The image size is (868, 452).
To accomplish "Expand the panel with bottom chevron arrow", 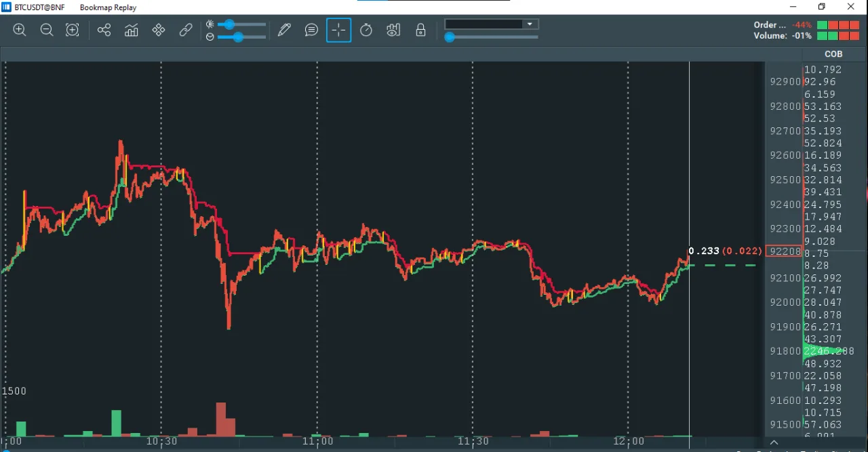I will pos(774,443).
